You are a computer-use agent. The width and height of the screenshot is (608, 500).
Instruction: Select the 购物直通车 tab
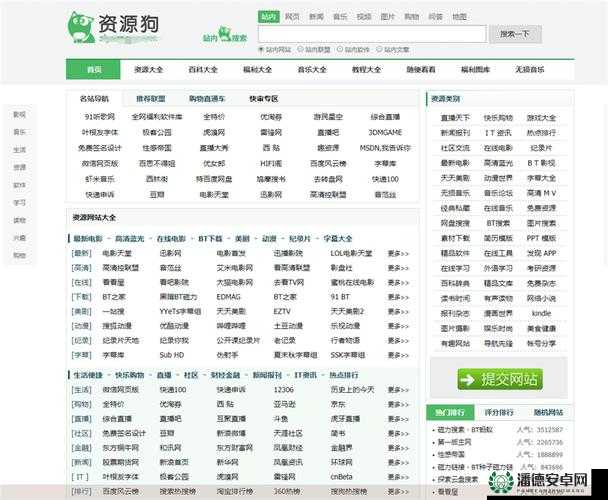pos(207,99)
